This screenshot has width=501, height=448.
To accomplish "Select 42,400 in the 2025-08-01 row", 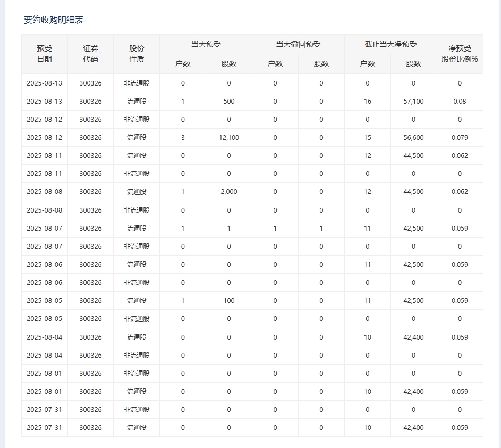I will (x=413, y=392).
